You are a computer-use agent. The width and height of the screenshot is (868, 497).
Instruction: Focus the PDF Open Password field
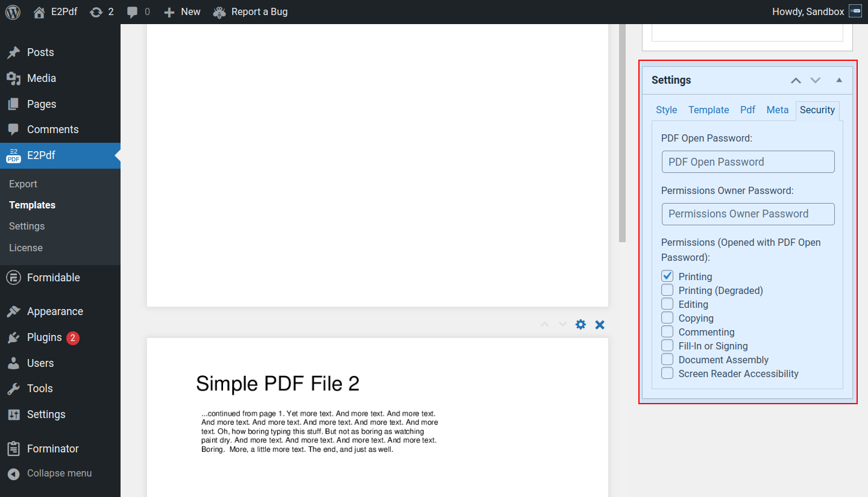coord(747,161)
